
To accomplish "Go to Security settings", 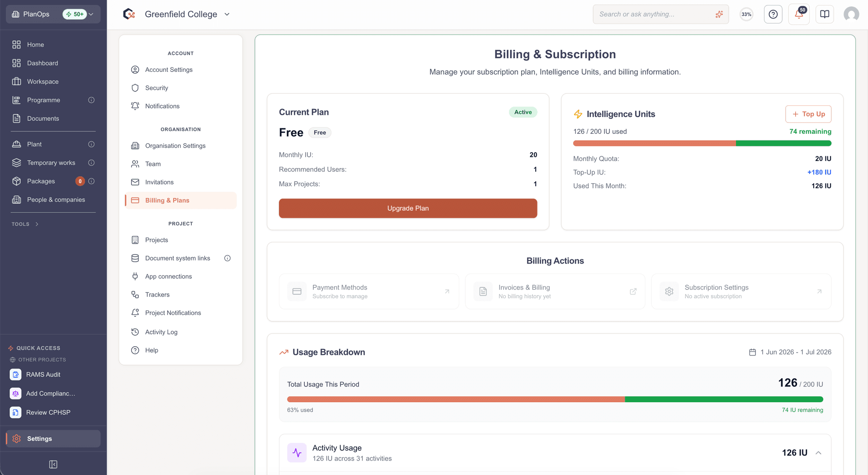I will 181,88.
